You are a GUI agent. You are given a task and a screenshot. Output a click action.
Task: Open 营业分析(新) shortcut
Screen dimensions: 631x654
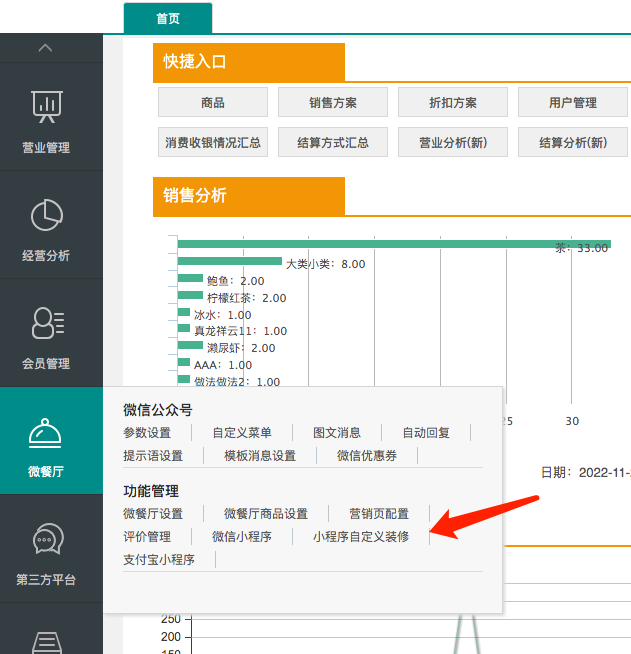[453, 143]
